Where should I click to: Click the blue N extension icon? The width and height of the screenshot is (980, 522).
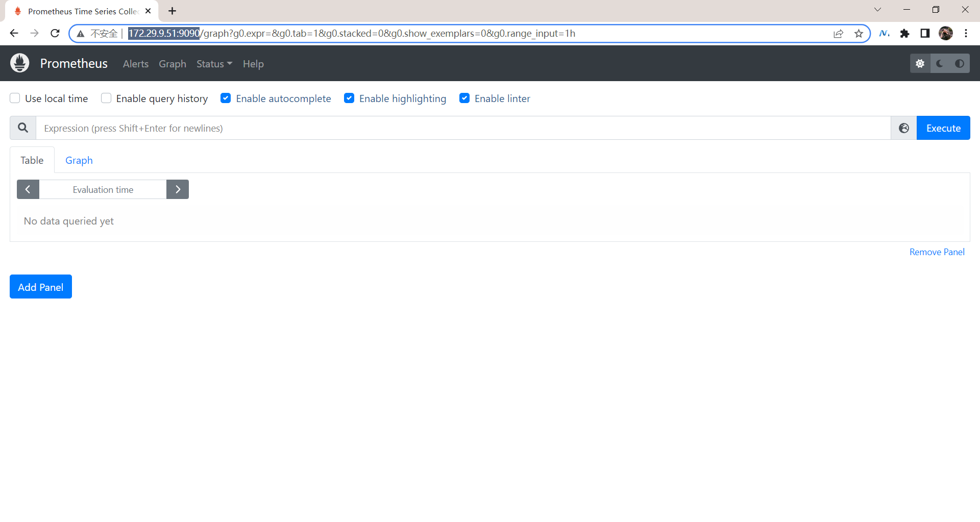[885, 33]
